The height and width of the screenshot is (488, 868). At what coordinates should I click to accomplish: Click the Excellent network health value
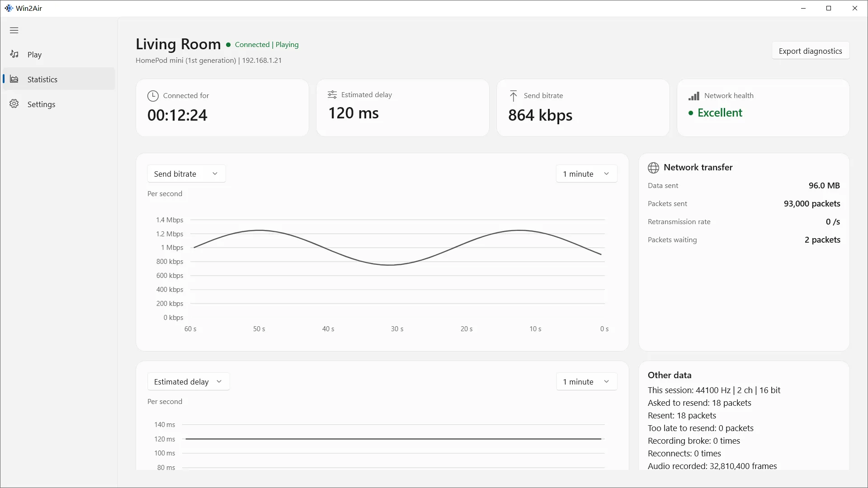click(720, 113)
